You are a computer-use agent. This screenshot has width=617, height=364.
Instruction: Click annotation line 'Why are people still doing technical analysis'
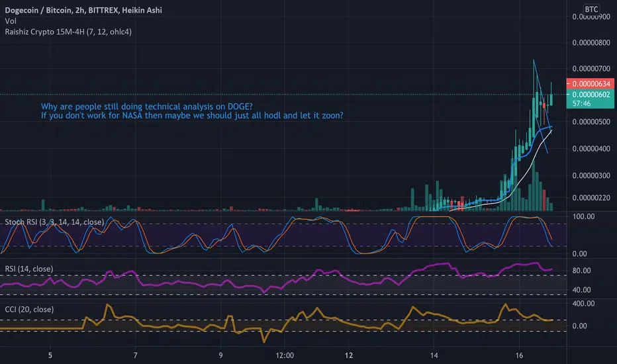pyautogui.click(x=147, y=107)
